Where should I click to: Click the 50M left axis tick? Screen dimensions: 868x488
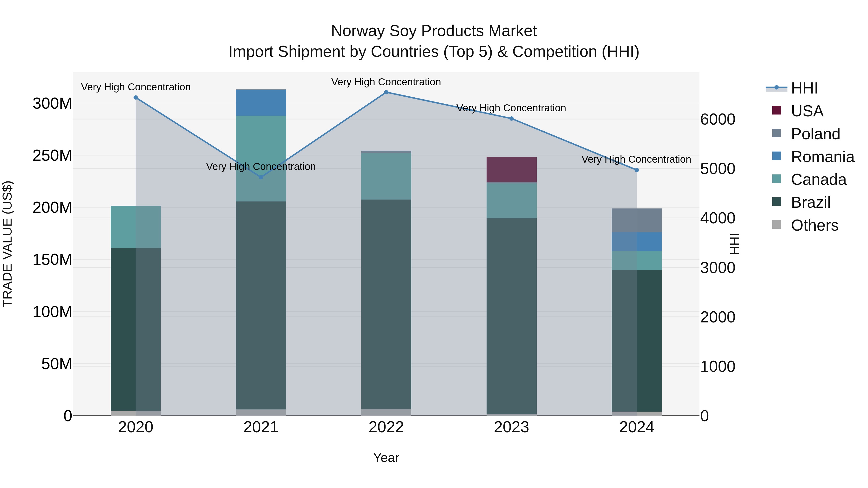click(57, 364)
